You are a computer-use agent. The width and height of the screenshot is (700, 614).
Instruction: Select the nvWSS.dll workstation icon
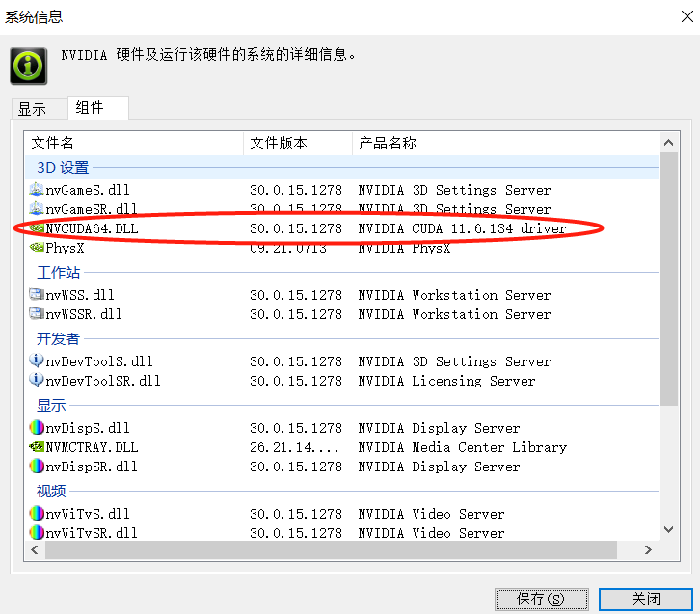point(37,295)
